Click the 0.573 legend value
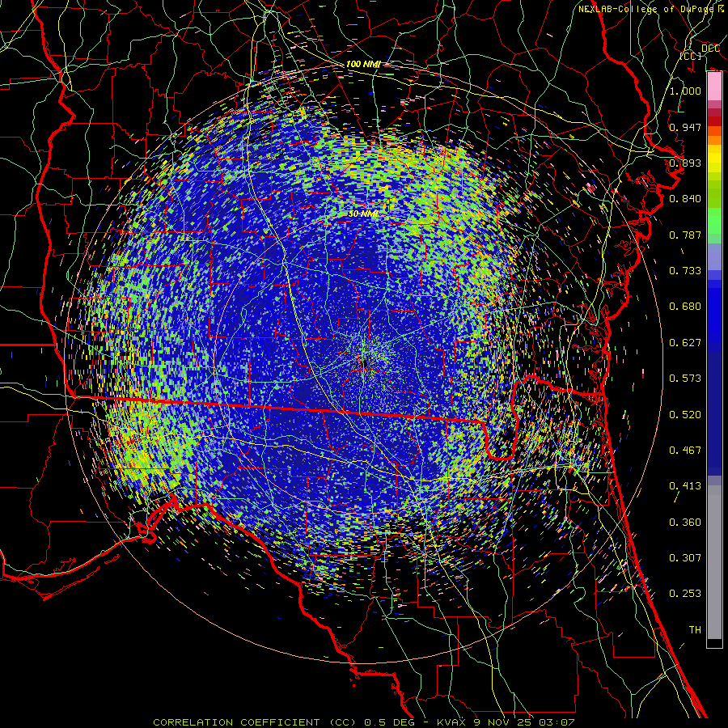This screenshot has height=728, width=728. pos(685,379)
